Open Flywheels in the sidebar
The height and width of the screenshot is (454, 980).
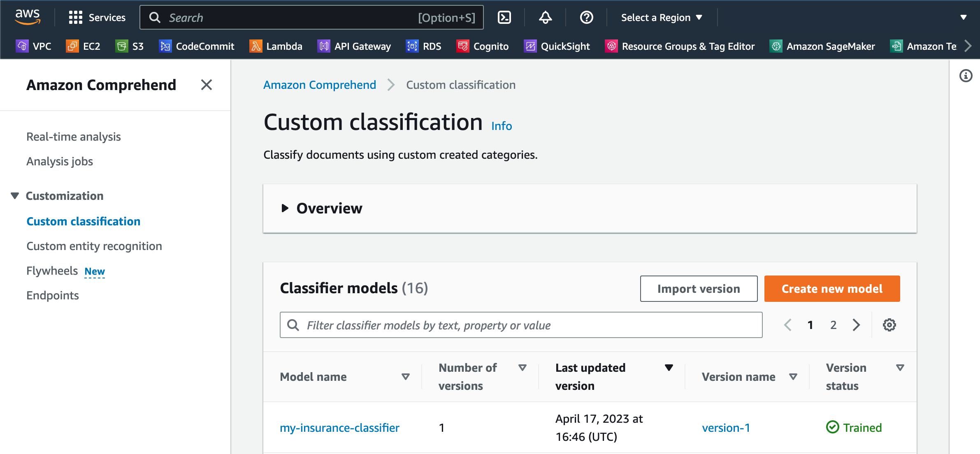(x=52, y=271)
